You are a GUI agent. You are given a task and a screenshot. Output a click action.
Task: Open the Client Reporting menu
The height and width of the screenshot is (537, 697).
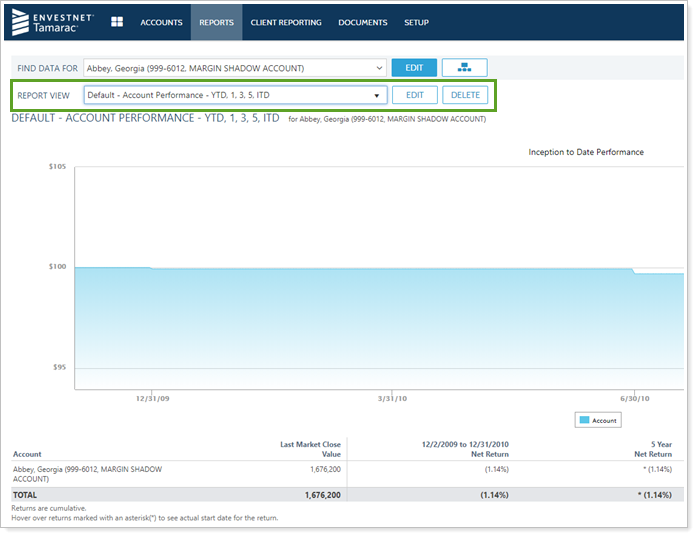286,22
